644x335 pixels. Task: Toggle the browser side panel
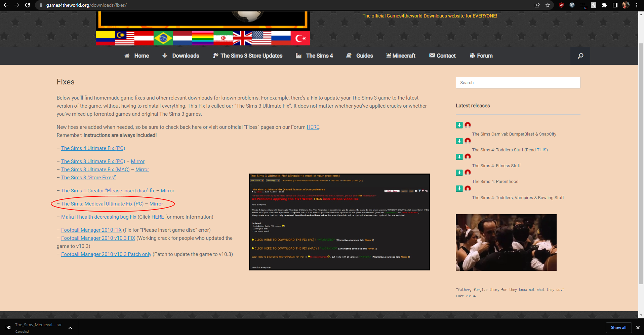615,5
